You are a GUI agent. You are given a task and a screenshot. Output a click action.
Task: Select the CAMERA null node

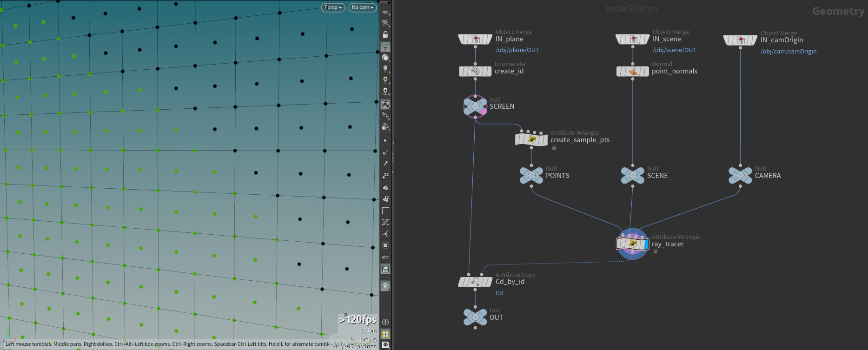[740, 175]
